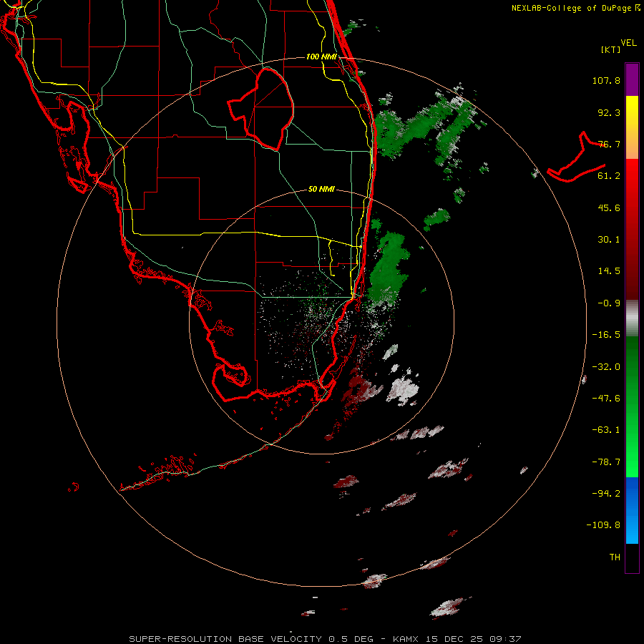
Task: Select the 76.7 velocity scale value
Action: point(609,144)
